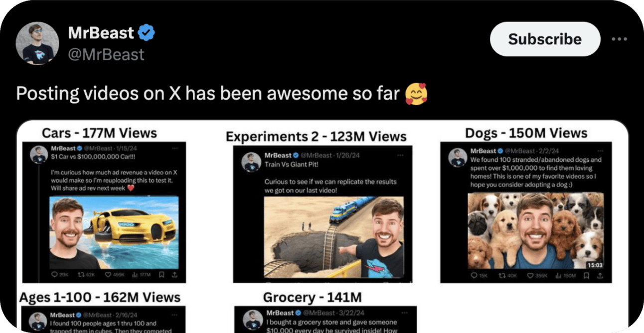Screen dimensions: 644x333
Task: Click the Grocery - 141M heading
Action: 313,298
